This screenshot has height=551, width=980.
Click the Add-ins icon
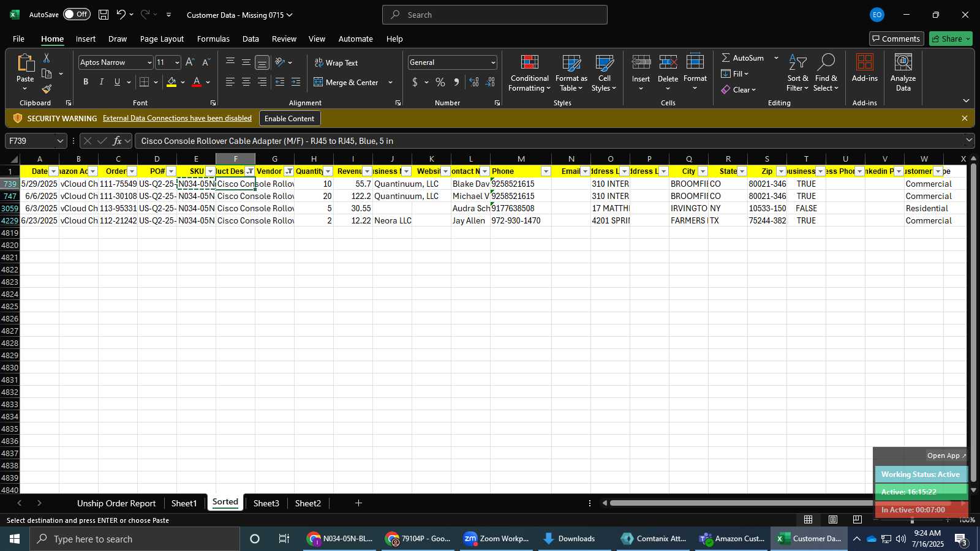(x=865, y=67)
